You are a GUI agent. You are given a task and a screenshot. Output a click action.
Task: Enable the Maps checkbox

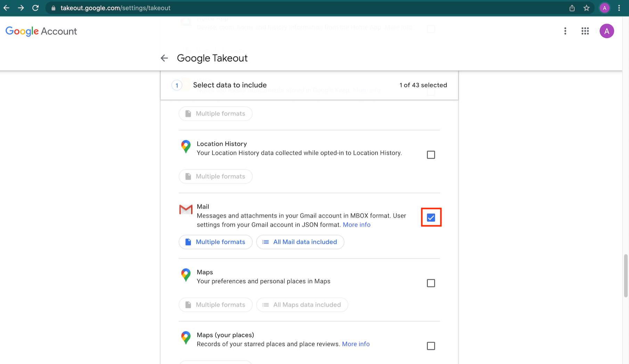[431, 283]
